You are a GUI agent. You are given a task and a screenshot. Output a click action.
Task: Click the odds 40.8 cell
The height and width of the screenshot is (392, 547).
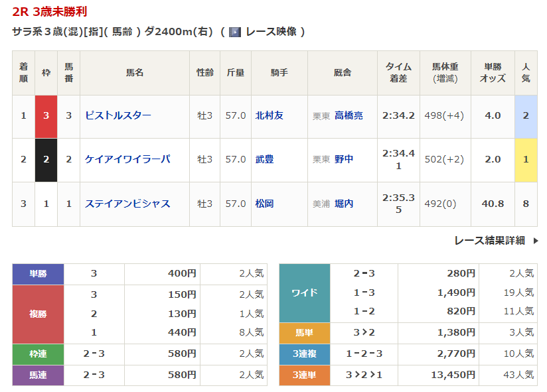(x=493, y=204)
